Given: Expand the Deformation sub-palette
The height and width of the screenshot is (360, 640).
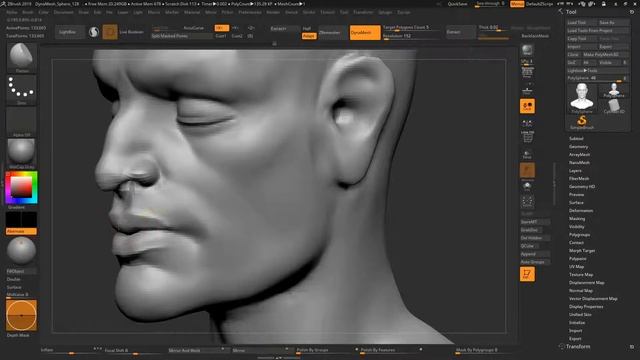Looking at the screenshot, I should pos(581,211).
